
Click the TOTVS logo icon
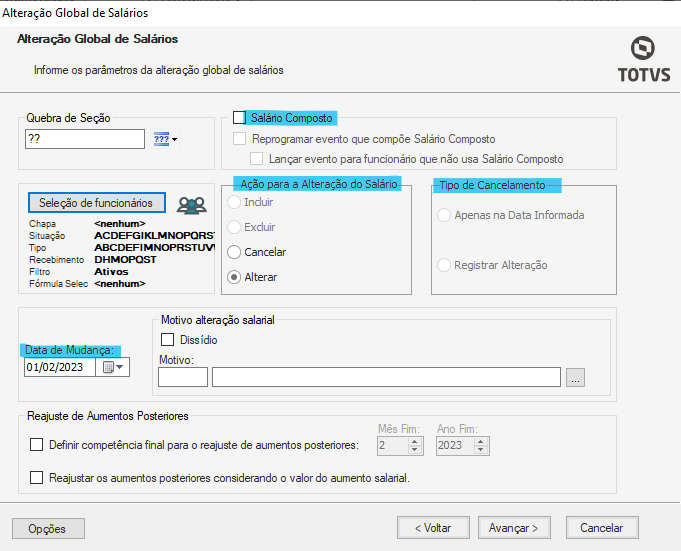click(x=644, y=50)
